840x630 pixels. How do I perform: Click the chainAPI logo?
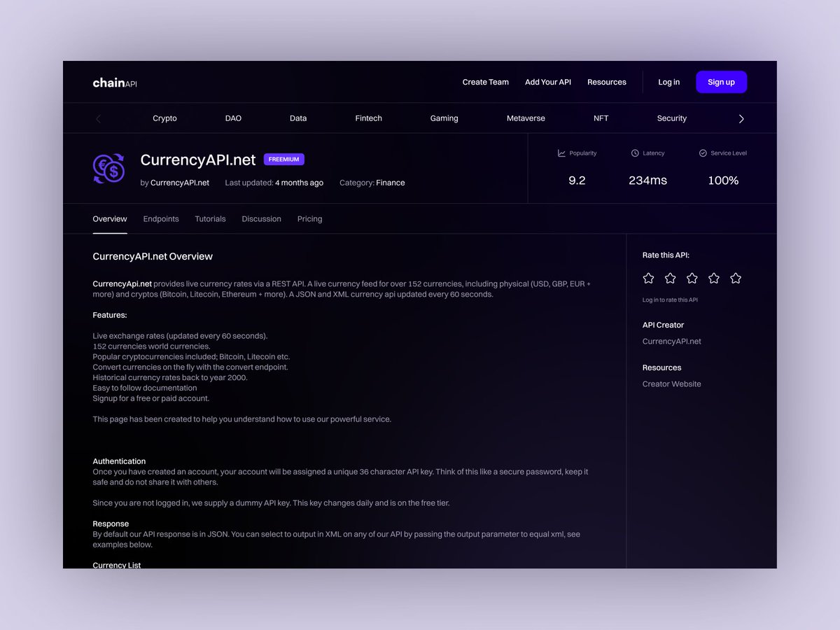point(115,83)
